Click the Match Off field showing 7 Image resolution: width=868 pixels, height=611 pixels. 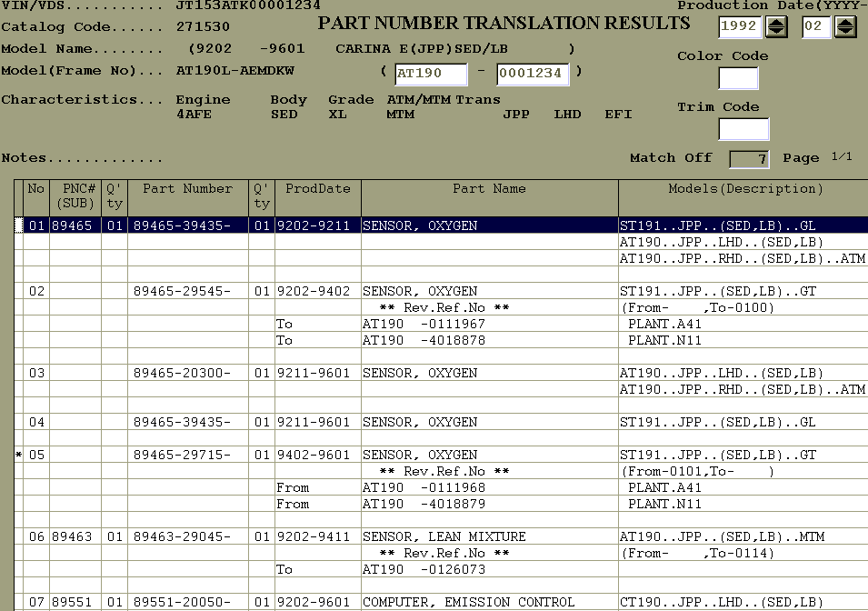(749, 159)
